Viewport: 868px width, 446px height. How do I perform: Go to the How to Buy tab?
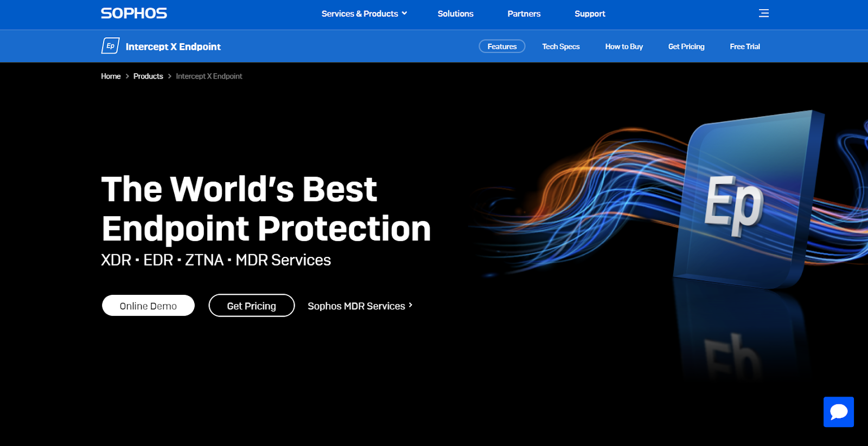(624, 47)
